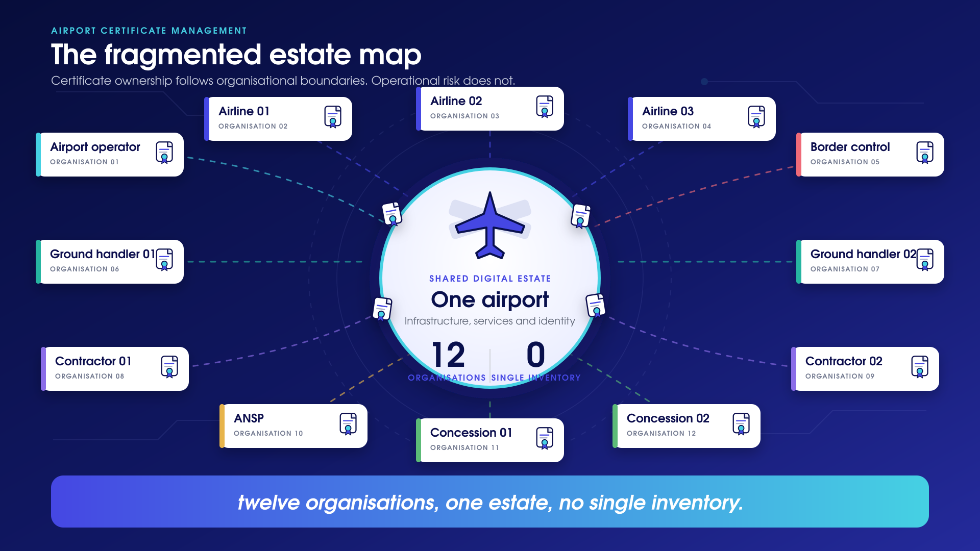Click the number 0 in the central circle

click(x=536, y=355)
